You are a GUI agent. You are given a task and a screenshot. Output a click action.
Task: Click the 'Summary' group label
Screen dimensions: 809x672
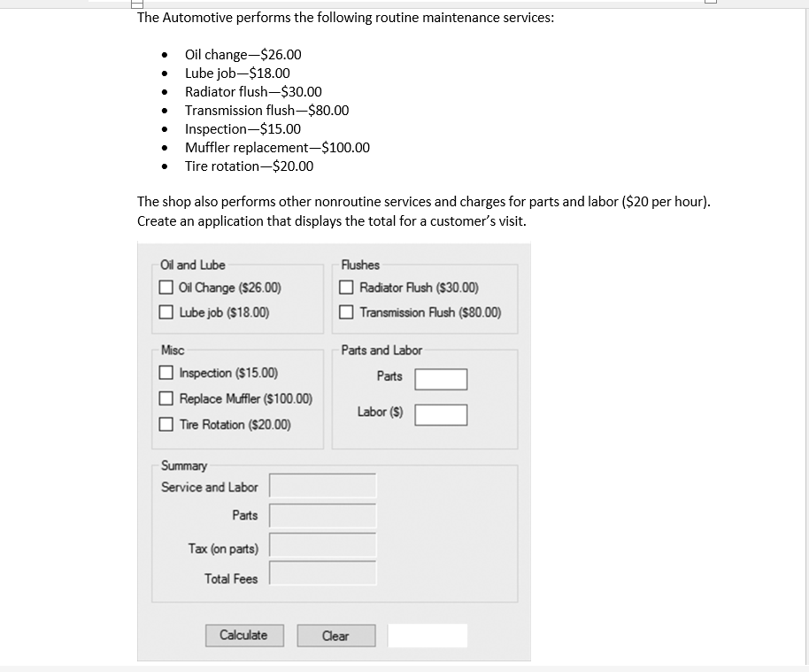[x=184, y=466]
